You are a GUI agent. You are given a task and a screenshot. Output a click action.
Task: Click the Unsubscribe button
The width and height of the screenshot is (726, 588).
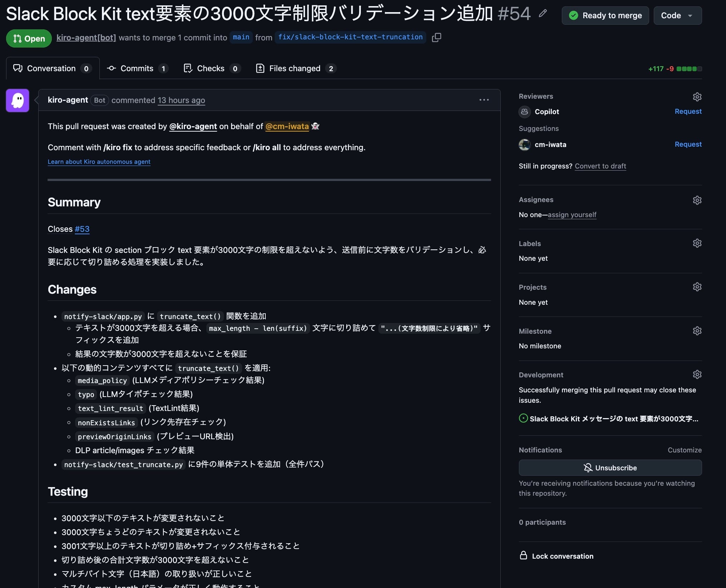tap(610, 468)
